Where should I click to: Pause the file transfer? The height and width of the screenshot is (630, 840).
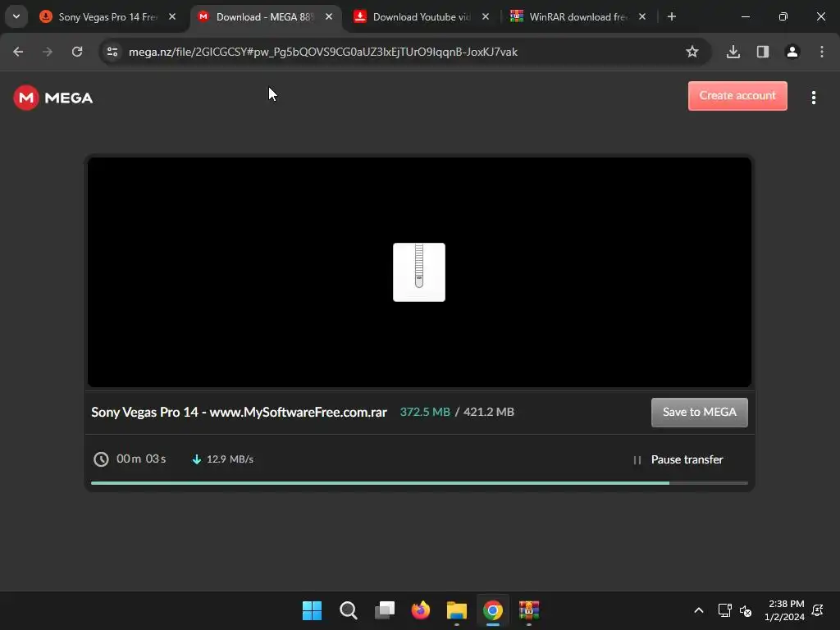pyautogui.click(x=678, y=459)
